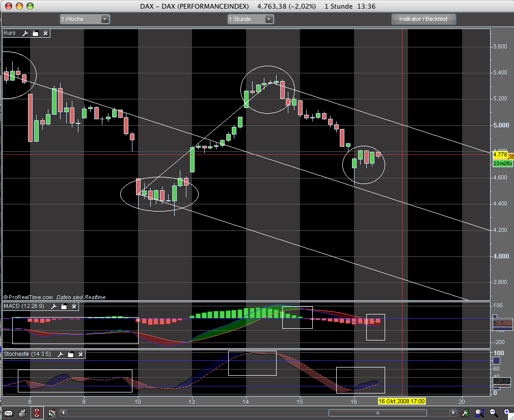
Task: Click the Stochastik value 31,312 label
Action: pos(502,381)
